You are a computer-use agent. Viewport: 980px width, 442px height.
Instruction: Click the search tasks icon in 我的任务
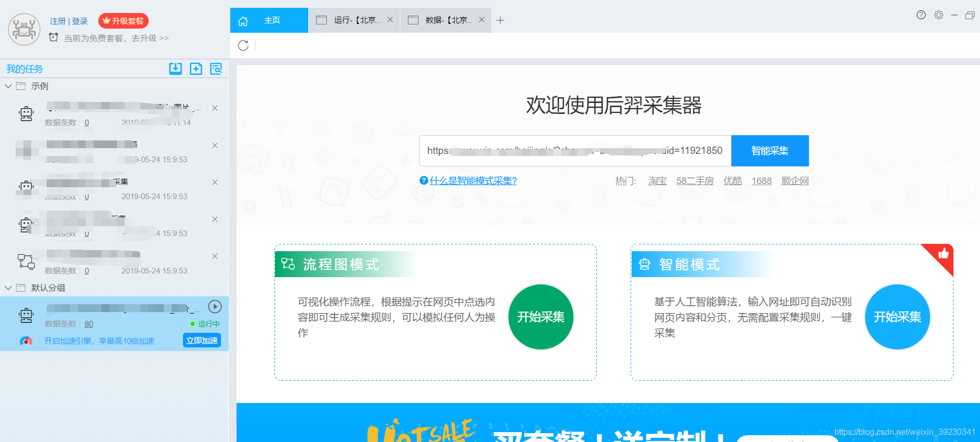click(x=216, y=69)
